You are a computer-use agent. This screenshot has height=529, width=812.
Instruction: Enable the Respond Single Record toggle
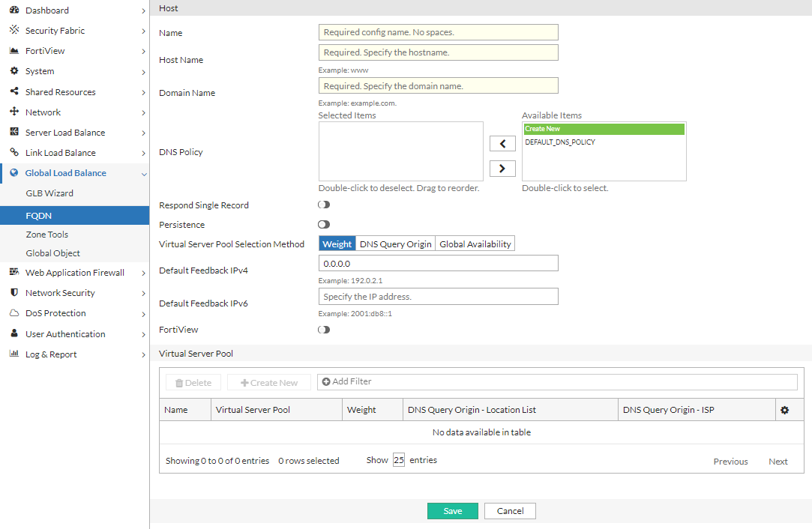click(324, 205)
